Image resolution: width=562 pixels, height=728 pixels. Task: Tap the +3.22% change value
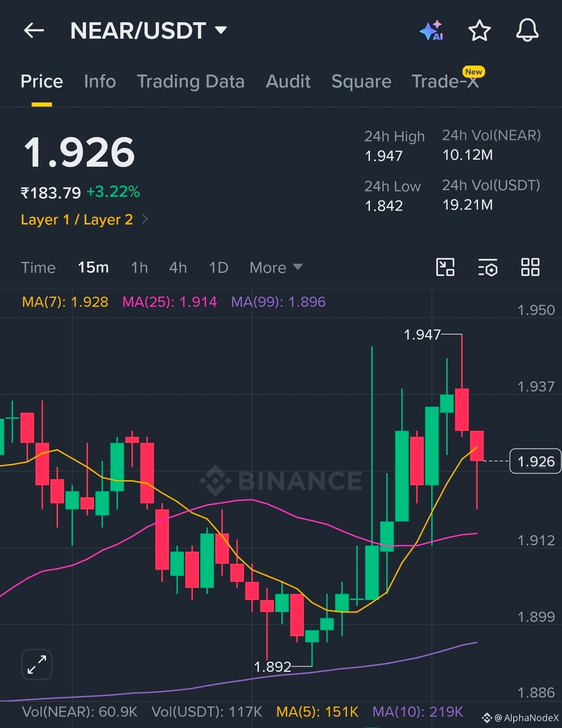pyautogui.click(x=113, y=192)
